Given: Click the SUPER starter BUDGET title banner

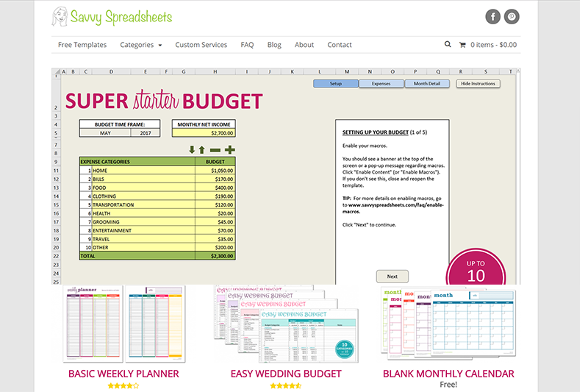Looking at the screenshot, I should 164,100.
